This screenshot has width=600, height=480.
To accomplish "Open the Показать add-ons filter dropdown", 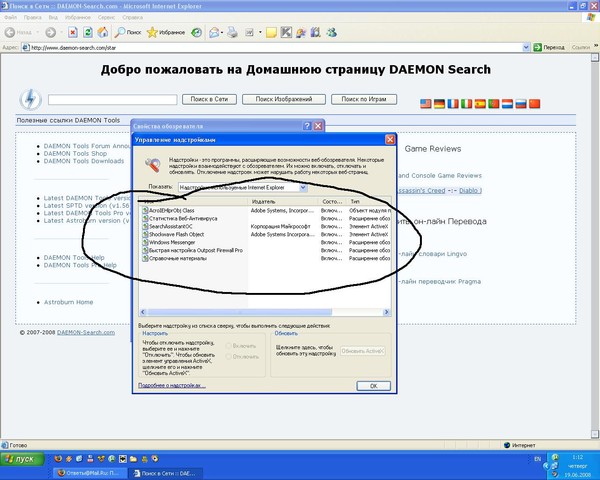I will [x=303, y=188].
